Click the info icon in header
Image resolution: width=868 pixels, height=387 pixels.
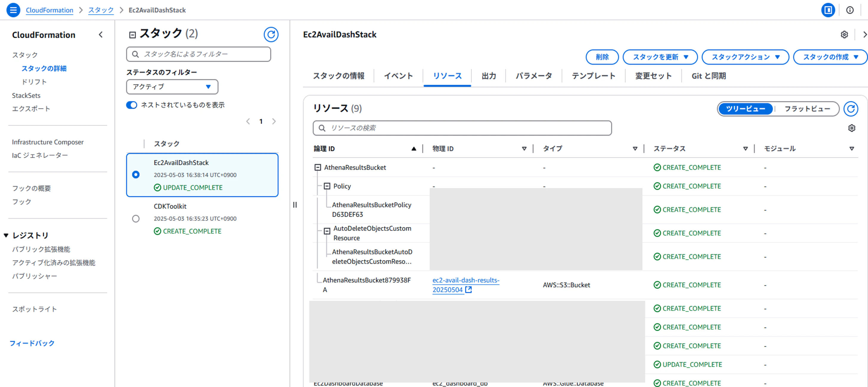click(x=850, y=10)
